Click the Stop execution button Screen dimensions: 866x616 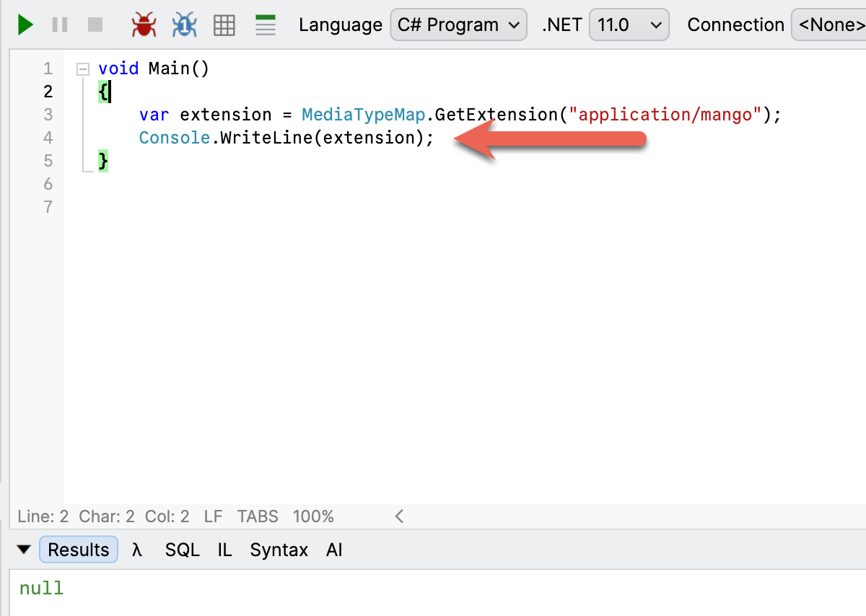pyautogui.click(x=95, y=25)
